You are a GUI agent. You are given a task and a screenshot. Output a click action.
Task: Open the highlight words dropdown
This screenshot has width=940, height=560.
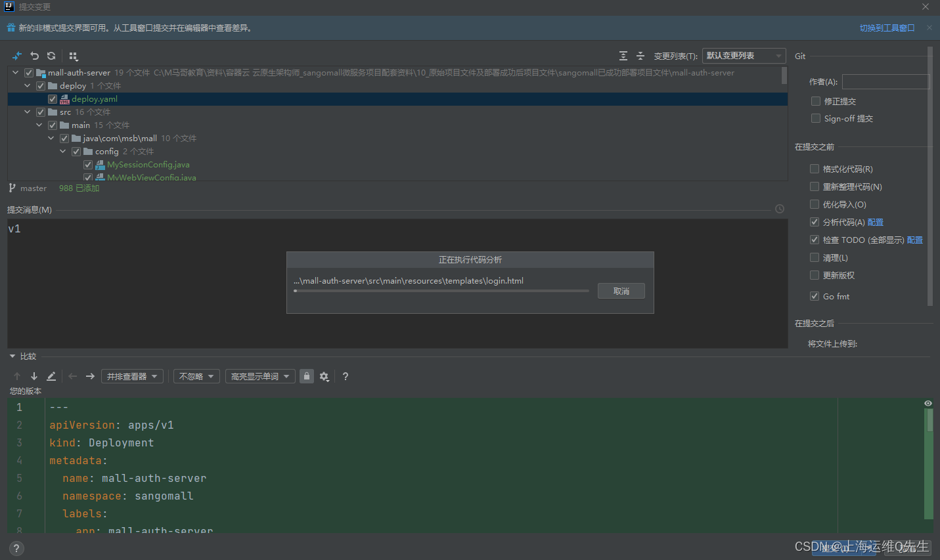pyautogui.click(x=260, y=376)
